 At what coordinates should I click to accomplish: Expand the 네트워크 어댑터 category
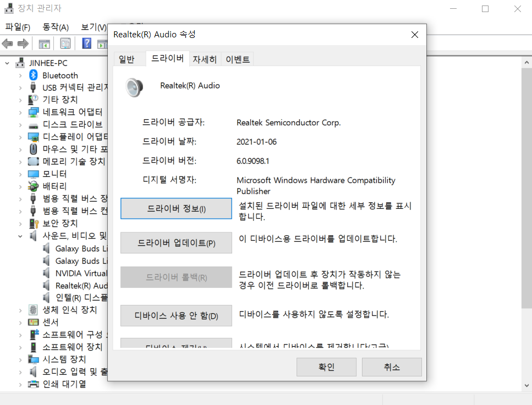pyautogui.click(x=20, y=113)
